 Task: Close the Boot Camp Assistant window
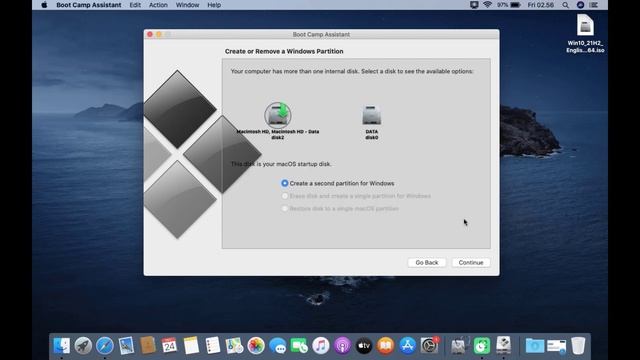coord(150,34)
